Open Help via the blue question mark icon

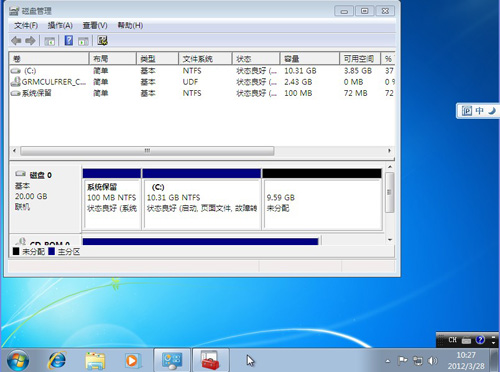[69, 41]
